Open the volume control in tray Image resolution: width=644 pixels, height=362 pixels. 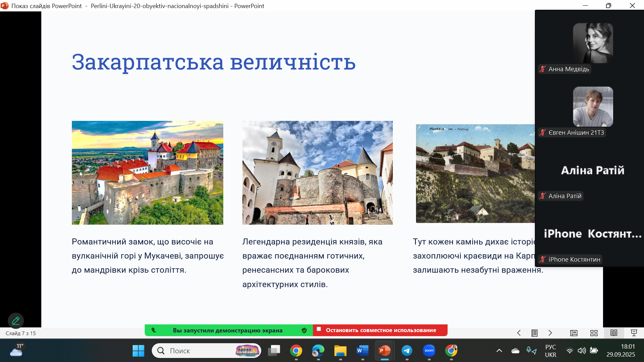[582, 351]
